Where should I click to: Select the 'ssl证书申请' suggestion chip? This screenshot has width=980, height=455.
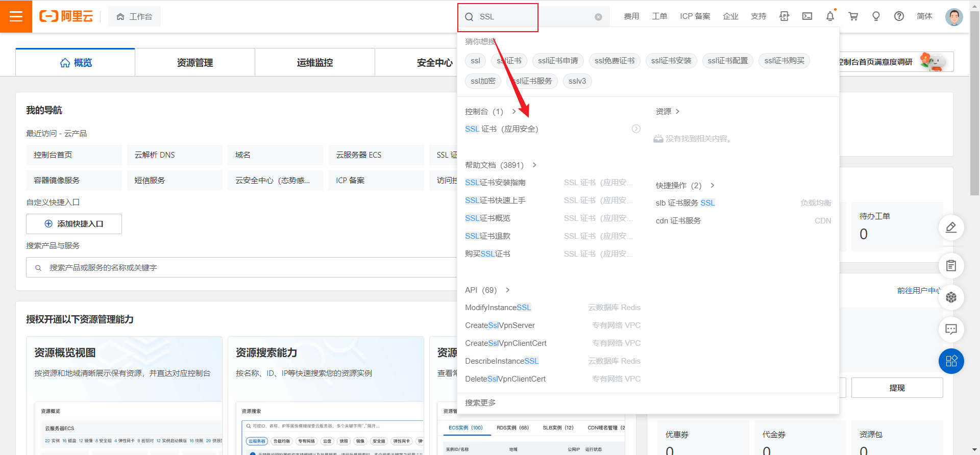point(558,61)
